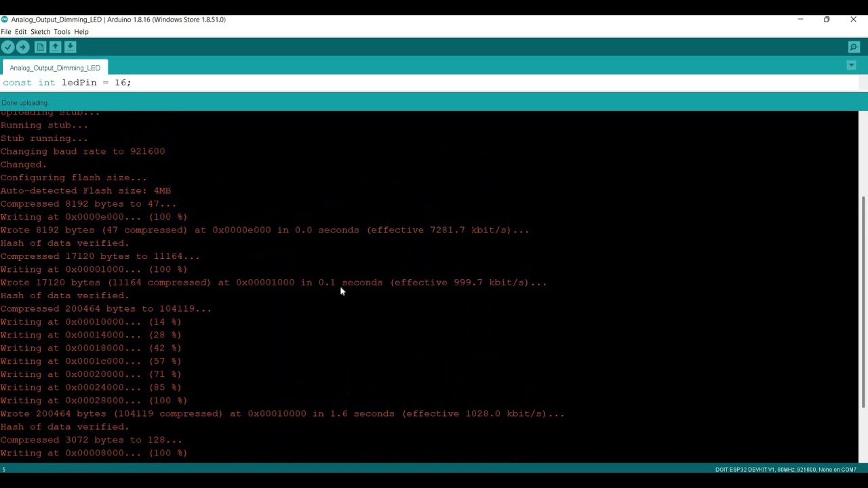Screen dimensions: 868x488
Task: Open the Tools menu
Action: coord(62,32)
